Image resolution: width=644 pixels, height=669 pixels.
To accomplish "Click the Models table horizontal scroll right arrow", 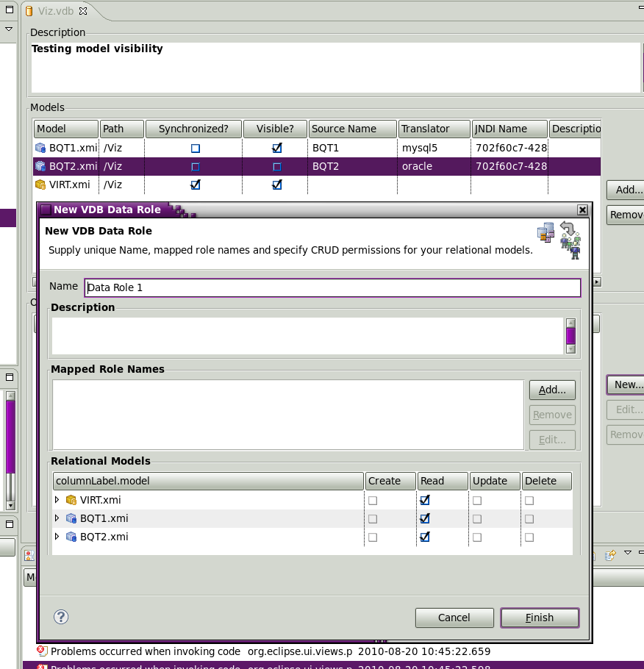I will click(x=597, y=282).
